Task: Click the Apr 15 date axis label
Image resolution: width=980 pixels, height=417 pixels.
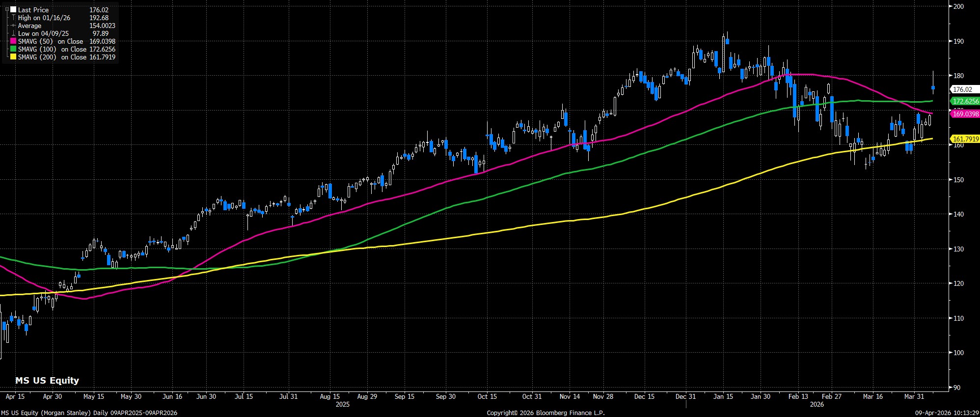Action: [x=15, y=396]
